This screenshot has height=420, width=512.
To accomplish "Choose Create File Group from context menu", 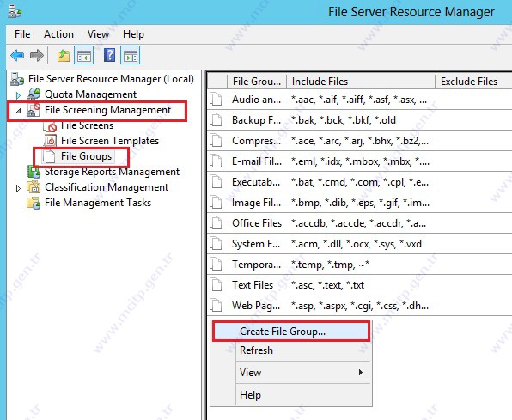I will click(x=291, y=332).
